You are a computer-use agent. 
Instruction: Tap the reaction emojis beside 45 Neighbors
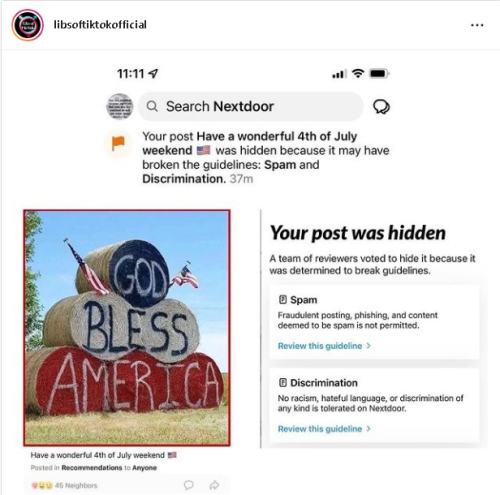(x=42, y=485)
